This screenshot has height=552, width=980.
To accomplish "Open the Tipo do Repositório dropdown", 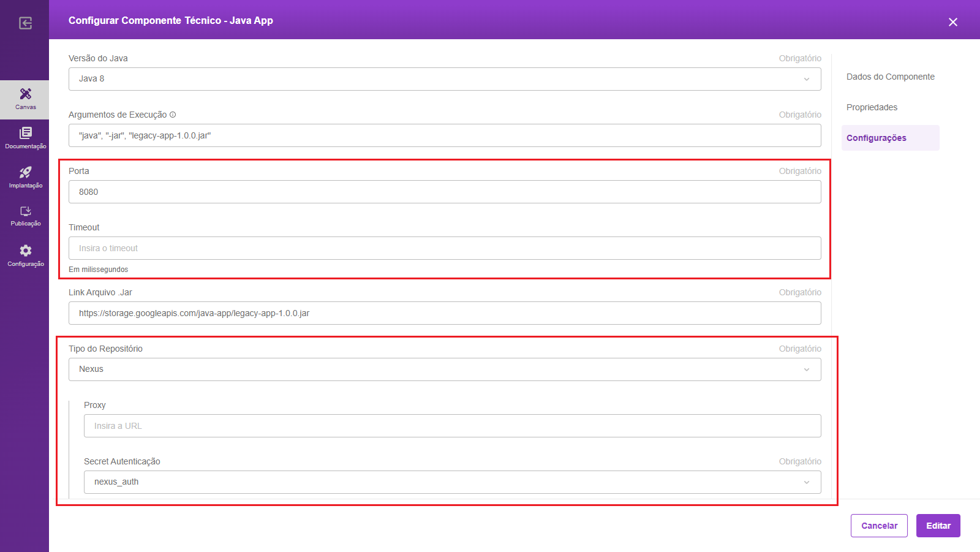I will click(x=445, y=369).
